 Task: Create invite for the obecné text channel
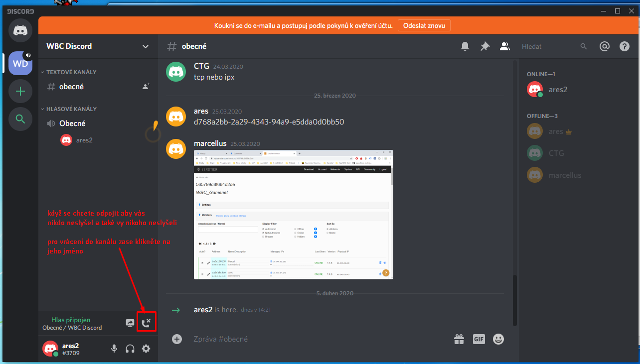tap(146, 87)
